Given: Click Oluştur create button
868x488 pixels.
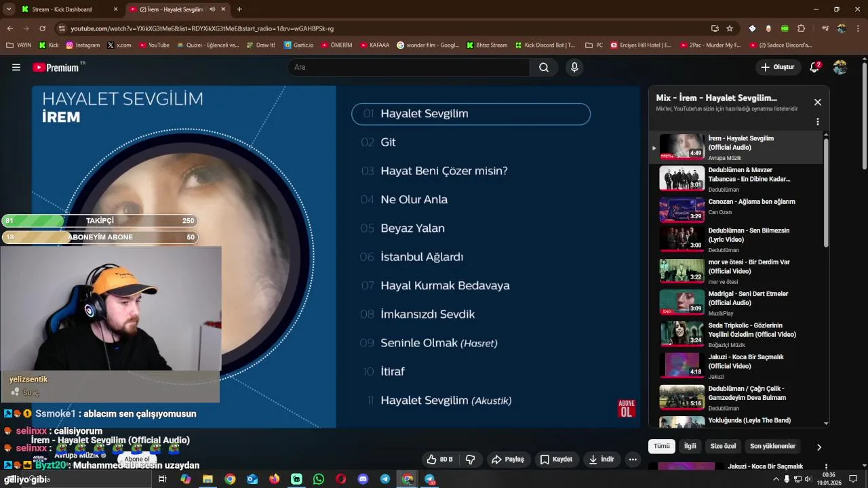Looking at the screenshot, I should click(x=778, y=67).
